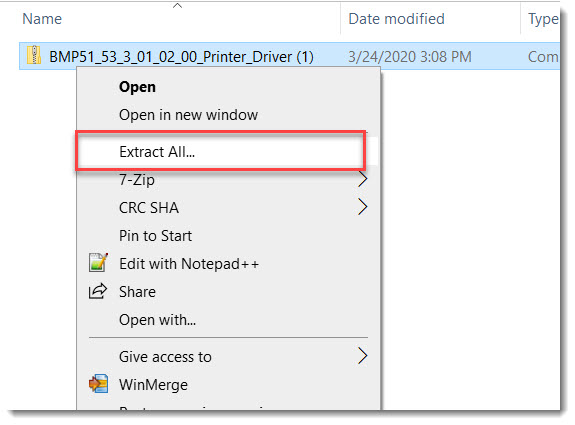The width and height of the screenshot is (575, 425).
Task: Click the WinMerge icon in context menu
Action: (98, 384)
